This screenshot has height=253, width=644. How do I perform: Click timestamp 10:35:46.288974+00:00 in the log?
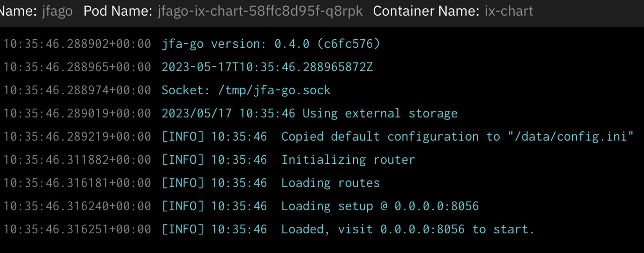[x=77, y=91]
